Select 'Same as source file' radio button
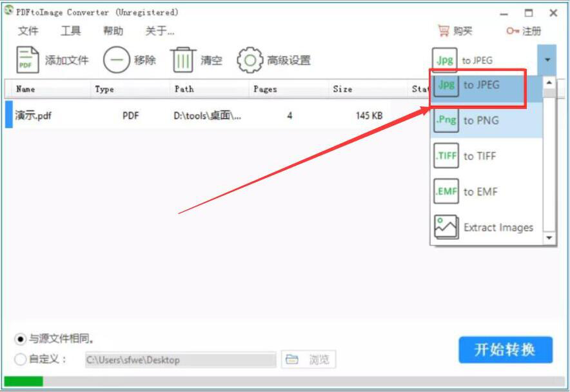Screen dimensions: 570x392 point(20,339)
